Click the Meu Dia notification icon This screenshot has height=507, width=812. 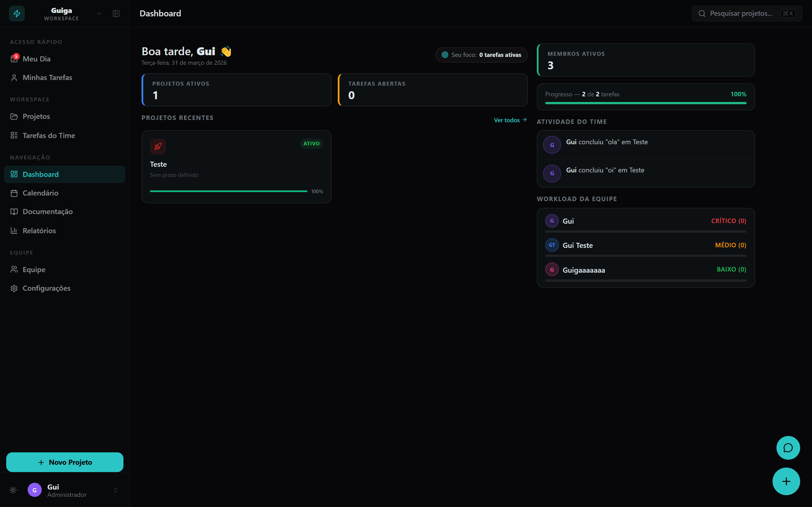(14, 59)
